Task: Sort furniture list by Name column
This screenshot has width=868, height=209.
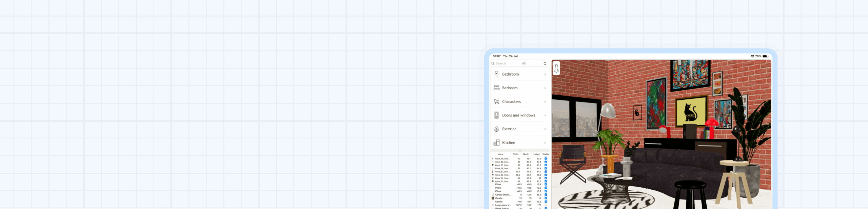Action: click(500, 154)
